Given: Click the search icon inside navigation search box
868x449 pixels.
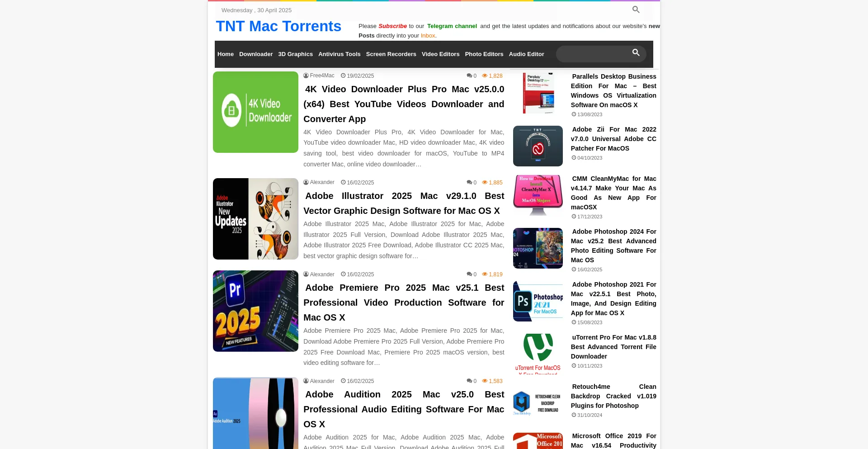Looking at the screenshot, I should coord(636,52).
